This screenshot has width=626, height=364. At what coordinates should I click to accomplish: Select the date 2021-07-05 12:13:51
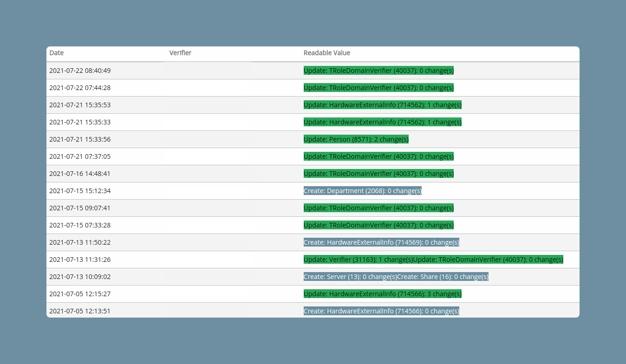tap(80, 311)
